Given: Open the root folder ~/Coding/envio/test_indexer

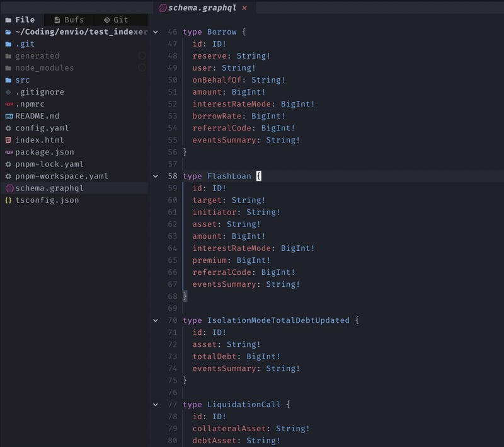Looking at the screenshot, I should click(x=81, y=32).
